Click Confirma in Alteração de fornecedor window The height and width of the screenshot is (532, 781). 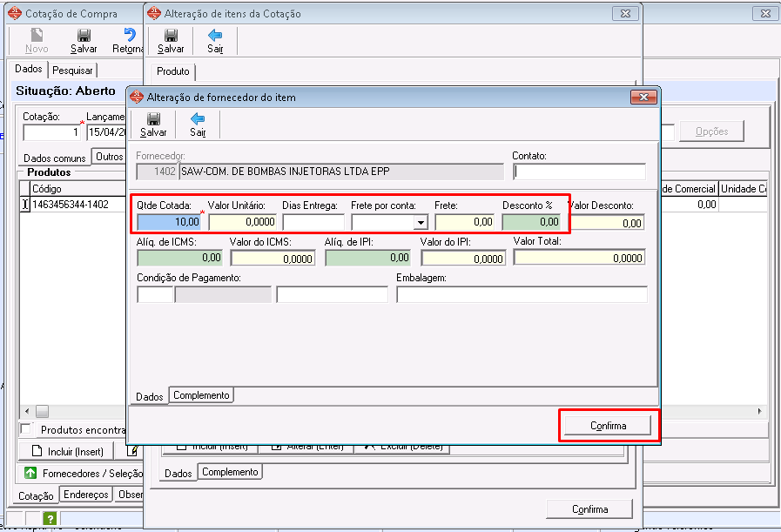608,426
